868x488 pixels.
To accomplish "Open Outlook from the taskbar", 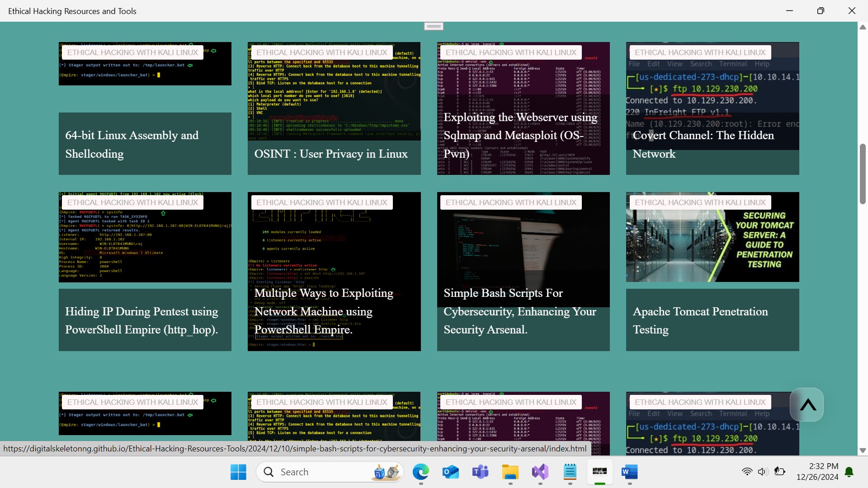I will click(x=450, y=472).
